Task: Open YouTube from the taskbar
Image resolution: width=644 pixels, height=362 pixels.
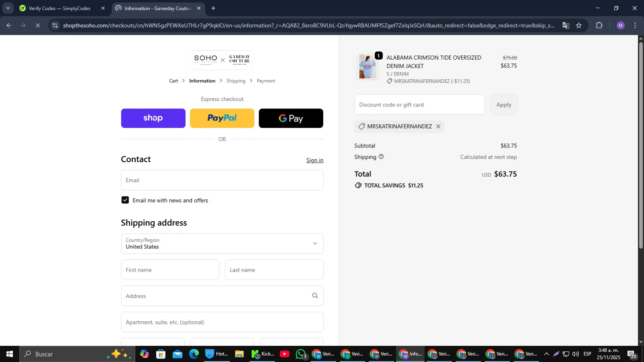Action: [284, 354]
